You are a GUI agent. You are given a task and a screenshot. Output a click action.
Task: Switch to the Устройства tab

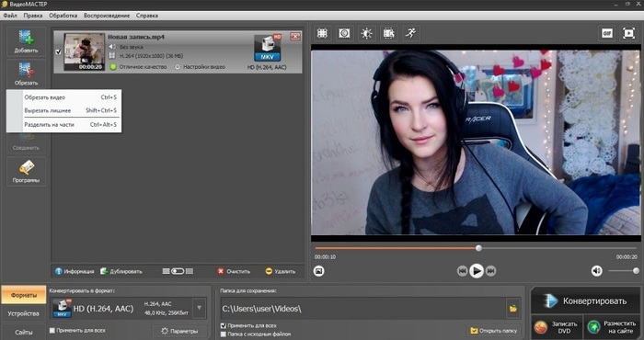pyautogui.click(x=23, y=313)
